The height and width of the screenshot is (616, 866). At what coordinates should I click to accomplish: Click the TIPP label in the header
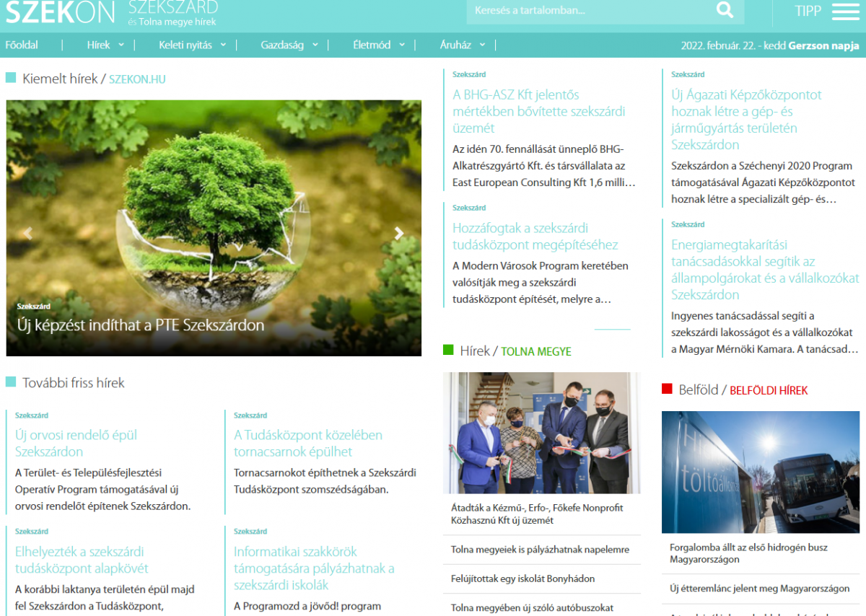click(x=808, y=12)
